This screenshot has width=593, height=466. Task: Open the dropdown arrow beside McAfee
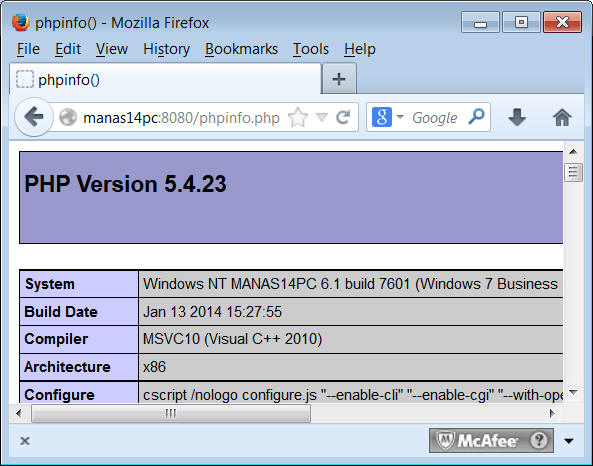point(568,441)
